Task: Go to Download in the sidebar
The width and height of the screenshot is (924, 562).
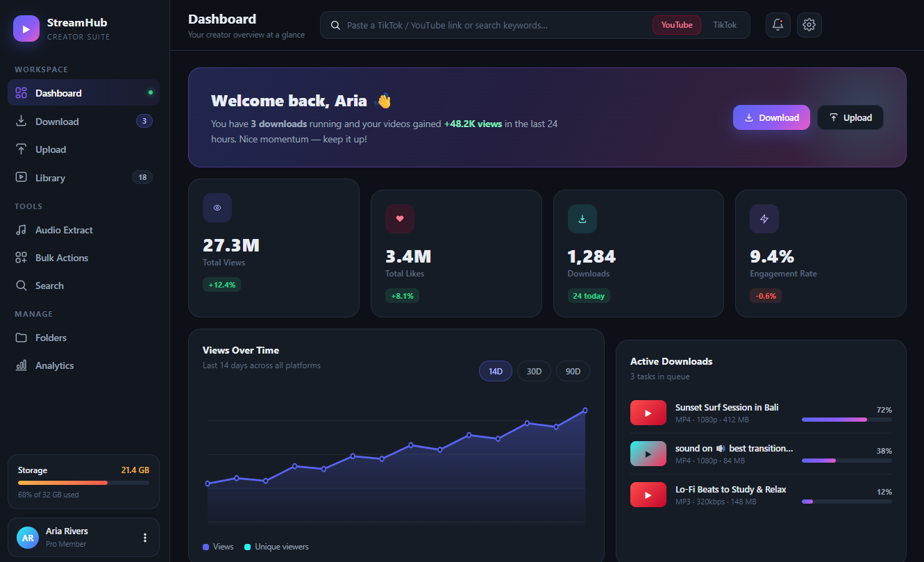Action: pyautogui.click(x=83, y=121)
